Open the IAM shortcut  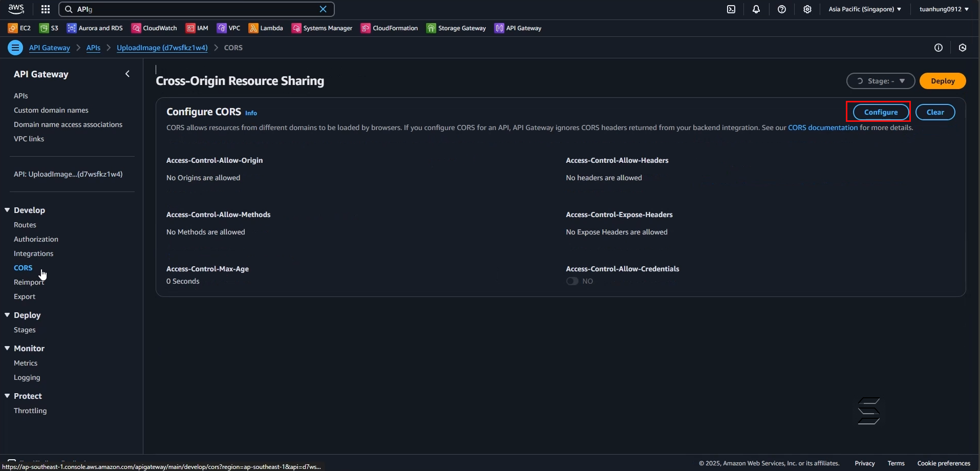click(197, 28)
